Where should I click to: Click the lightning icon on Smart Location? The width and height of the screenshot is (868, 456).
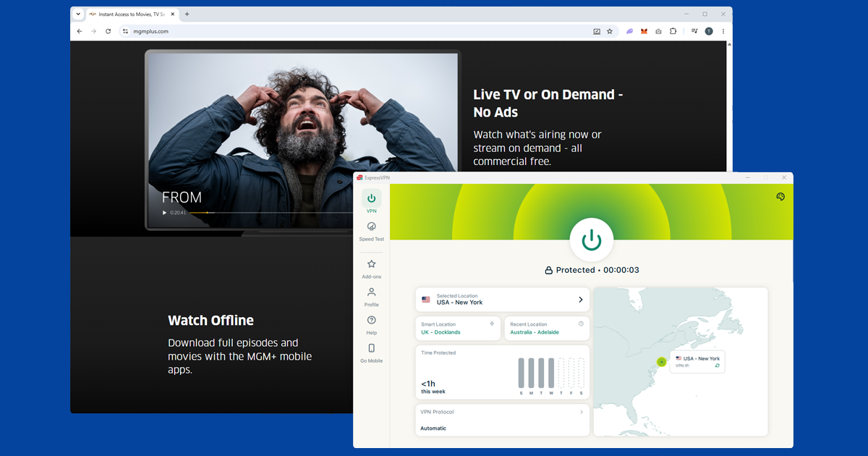tap(492, 324)
